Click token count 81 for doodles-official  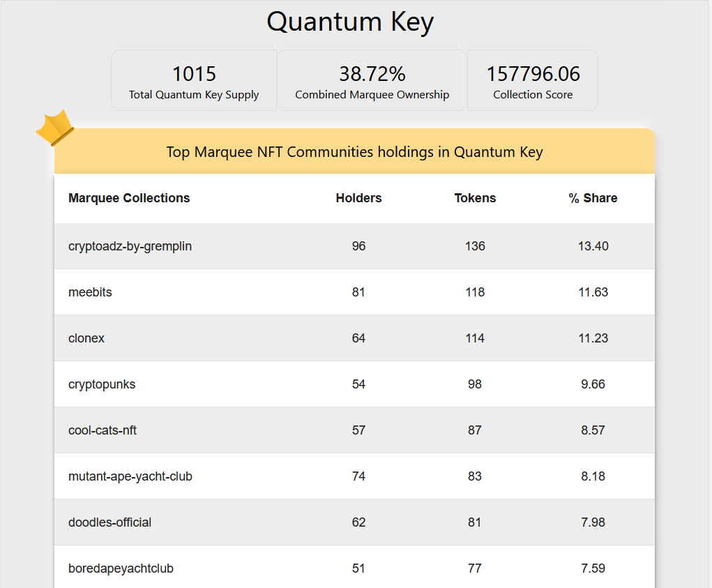[x=475, y=522]
